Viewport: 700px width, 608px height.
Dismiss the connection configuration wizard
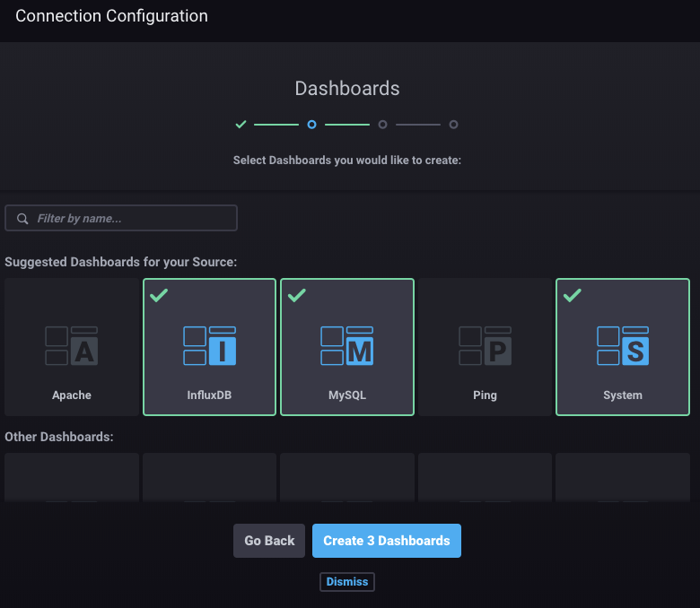click(x=347, y=582)
